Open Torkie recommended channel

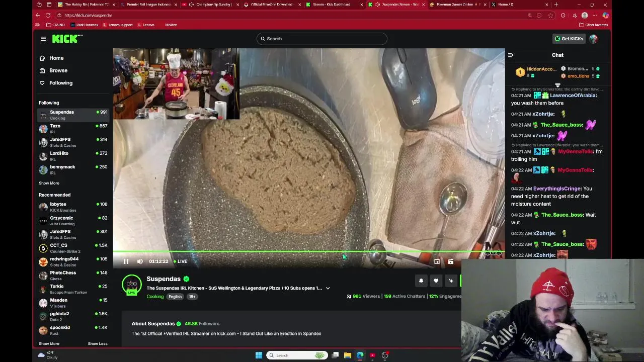pos(73,289)
